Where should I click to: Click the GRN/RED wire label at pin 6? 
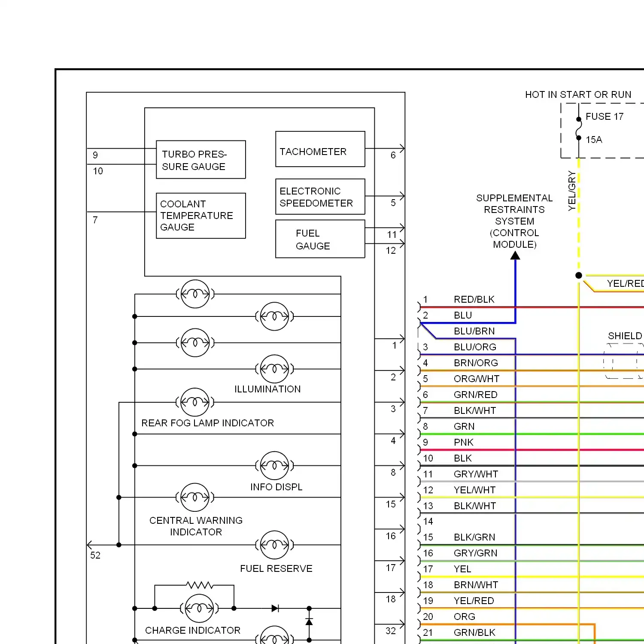pyautogui.click(x=476, y=395)
